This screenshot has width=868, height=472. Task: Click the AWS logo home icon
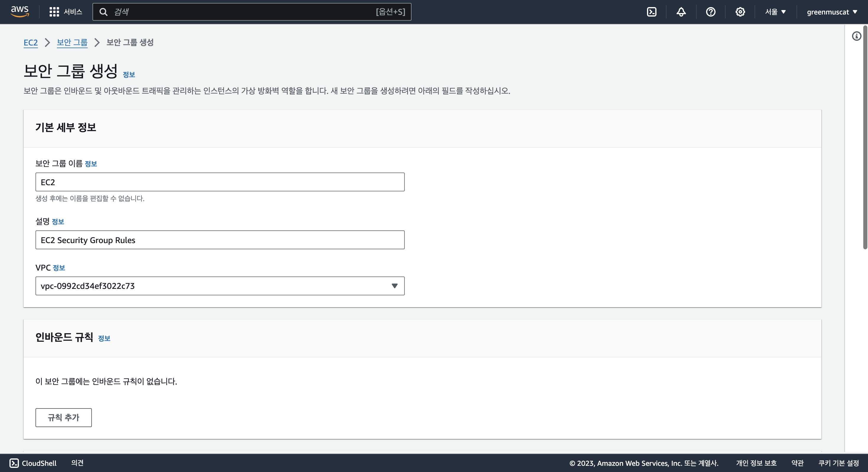point(20,12)
